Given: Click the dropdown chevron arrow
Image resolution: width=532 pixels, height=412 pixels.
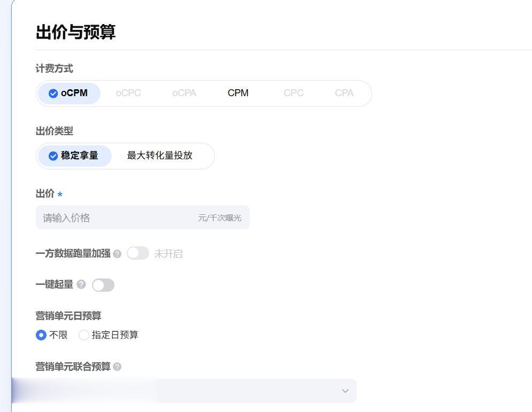Looking at the screenshot, I should tap(345, 391).
